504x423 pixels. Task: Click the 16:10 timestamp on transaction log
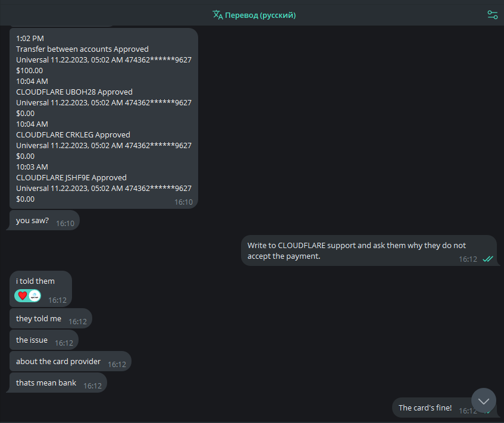pyautogui.click(x=183, y=202)
